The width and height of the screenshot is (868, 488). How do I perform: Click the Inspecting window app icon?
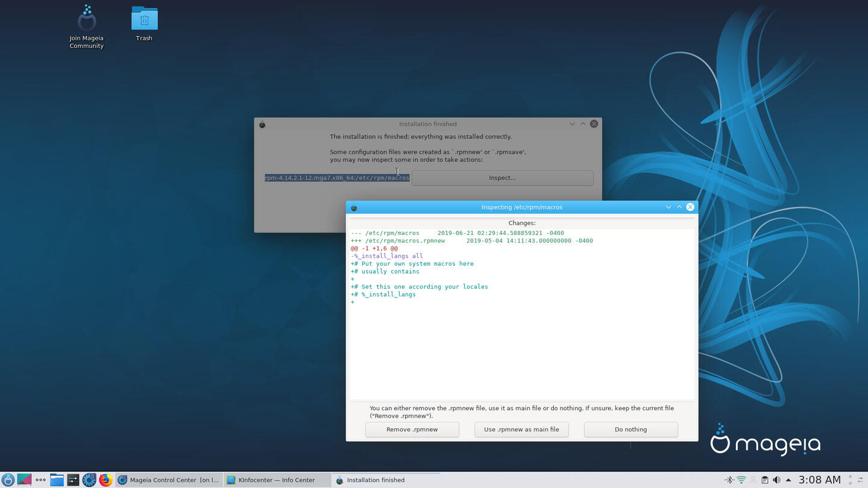point(354,207)
